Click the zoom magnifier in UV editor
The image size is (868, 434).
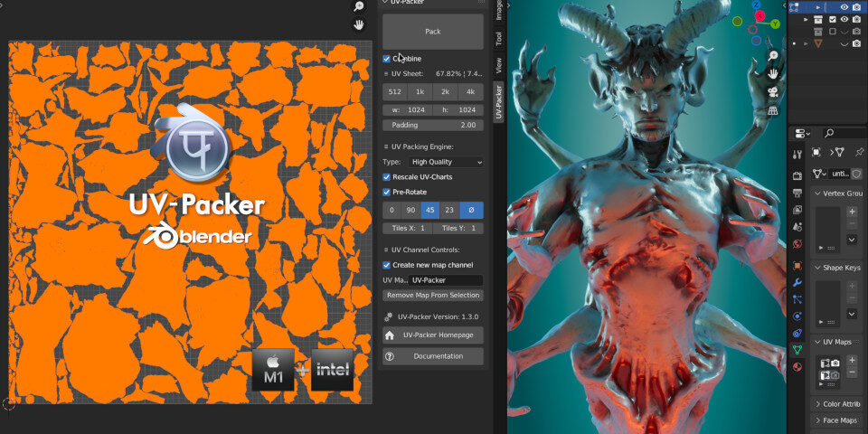coord(359,6)
